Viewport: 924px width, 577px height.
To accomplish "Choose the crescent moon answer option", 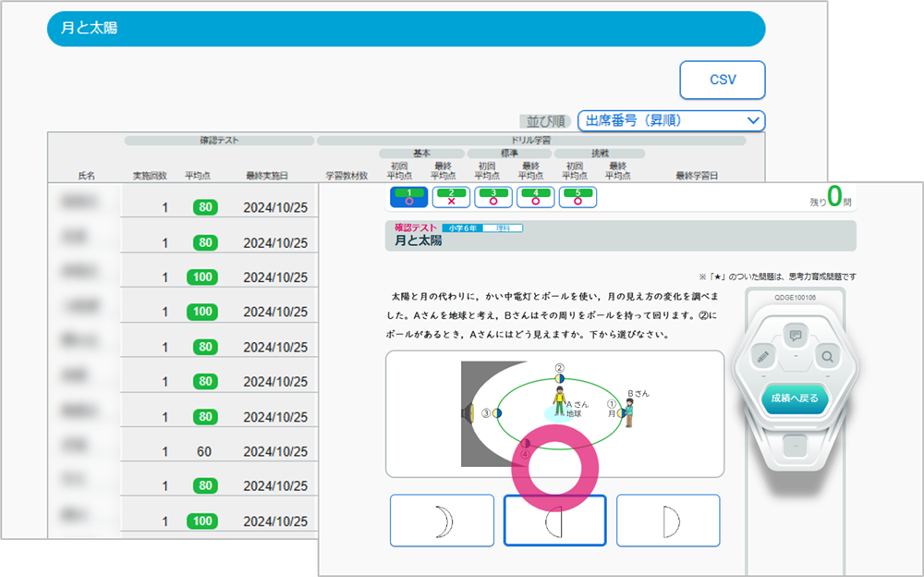I will [x=442, y=520].
